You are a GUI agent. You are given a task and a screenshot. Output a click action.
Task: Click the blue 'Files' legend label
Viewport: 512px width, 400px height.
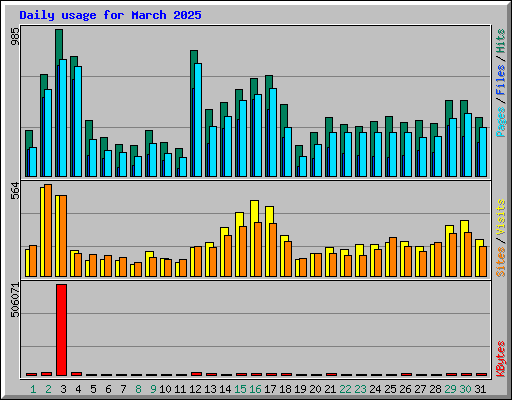[501, 80]
